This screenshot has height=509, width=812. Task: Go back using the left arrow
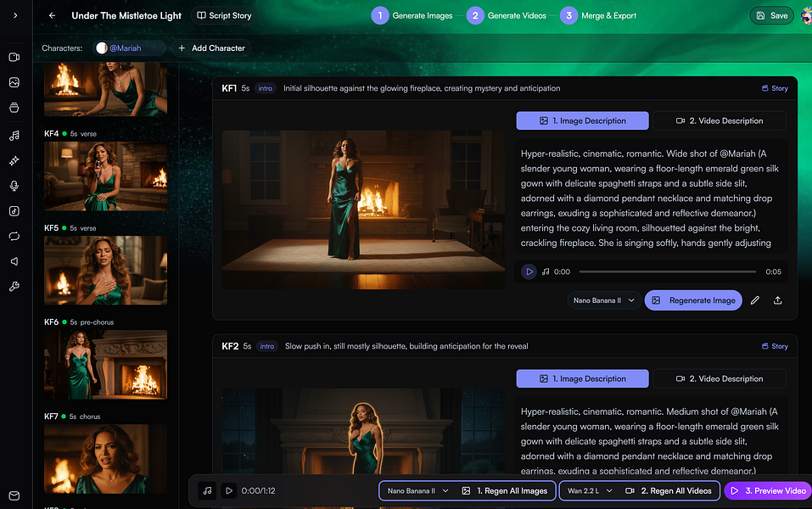click(52, 15)
